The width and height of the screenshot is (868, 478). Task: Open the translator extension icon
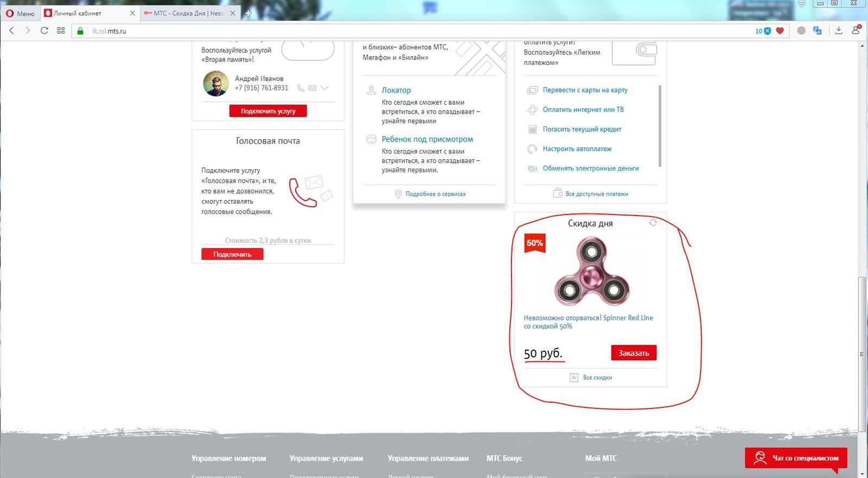pyautogui.click(x=818, y=31)
